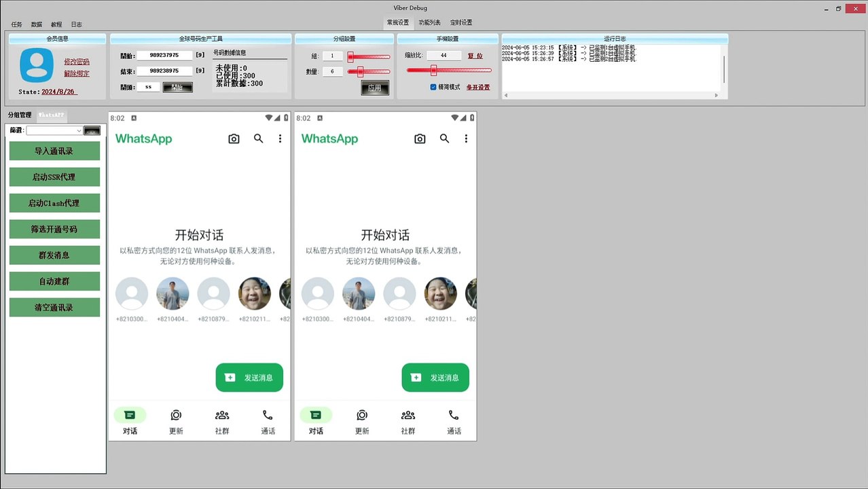Click 启动Clash代理 button
Image resolution: width=868 pixels, height=489 pixels.
(54, 203)
